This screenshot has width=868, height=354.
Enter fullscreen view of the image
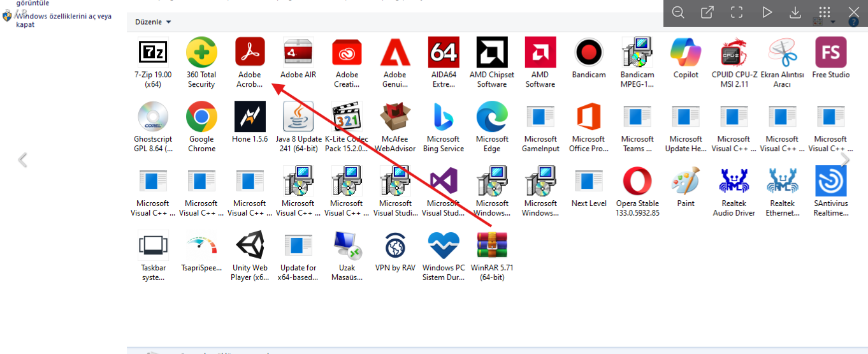(737, 12)
